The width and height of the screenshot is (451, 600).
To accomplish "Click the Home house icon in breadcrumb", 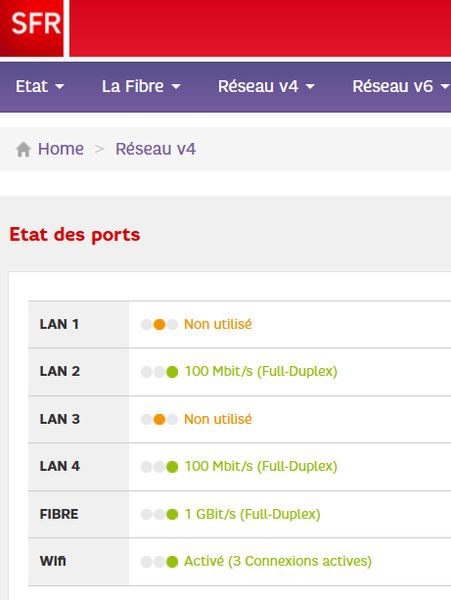I will point(23,149).
